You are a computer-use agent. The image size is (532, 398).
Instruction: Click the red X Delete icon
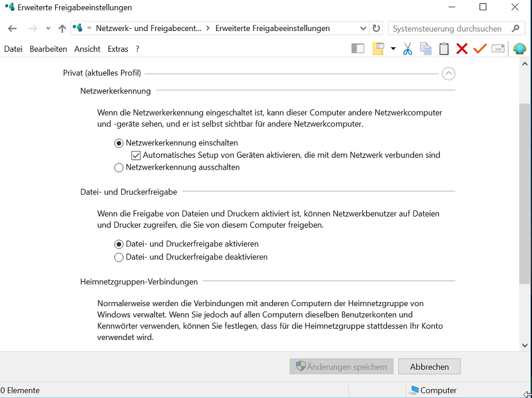tap(462, 49)
